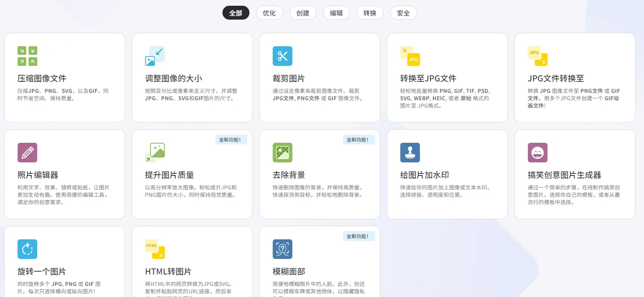Viewport: 644px width, 297px height.
Task: Click the 转换 JPG 图像文件至 PNG文件 description
Action: pyautogui.click(x=574, y=98)
